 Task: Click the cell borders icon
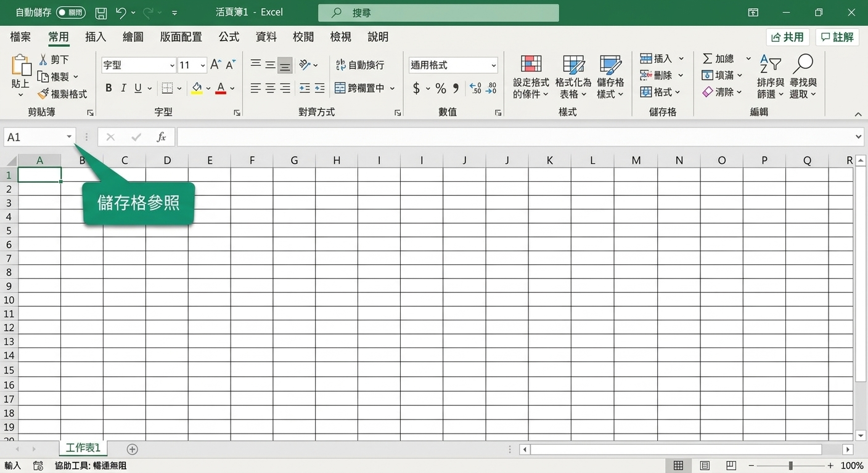167,88
